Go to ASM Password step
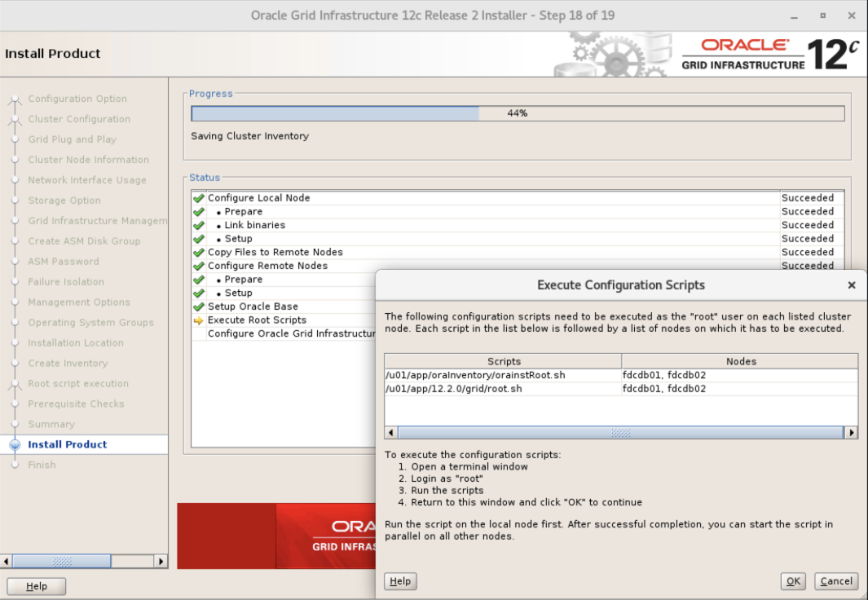Viewport: 868px width, 600px height. (x=64, y=261)
